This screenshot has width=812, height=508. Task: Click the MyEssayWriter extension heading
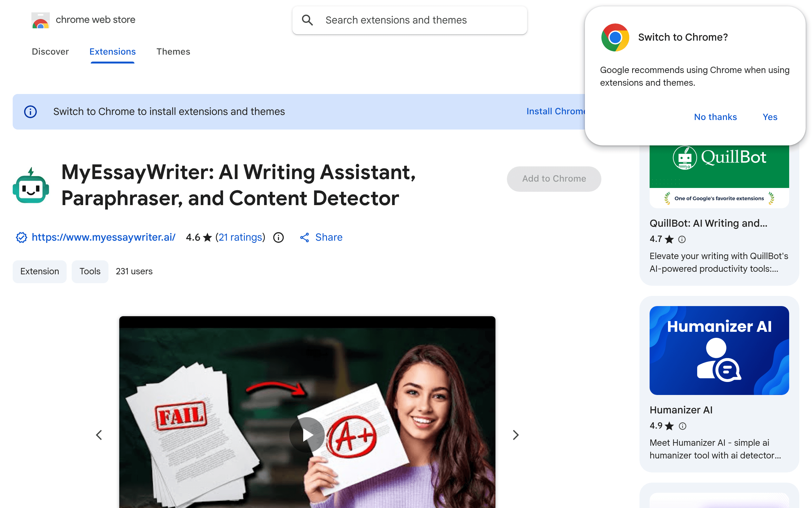pos(239,185)
